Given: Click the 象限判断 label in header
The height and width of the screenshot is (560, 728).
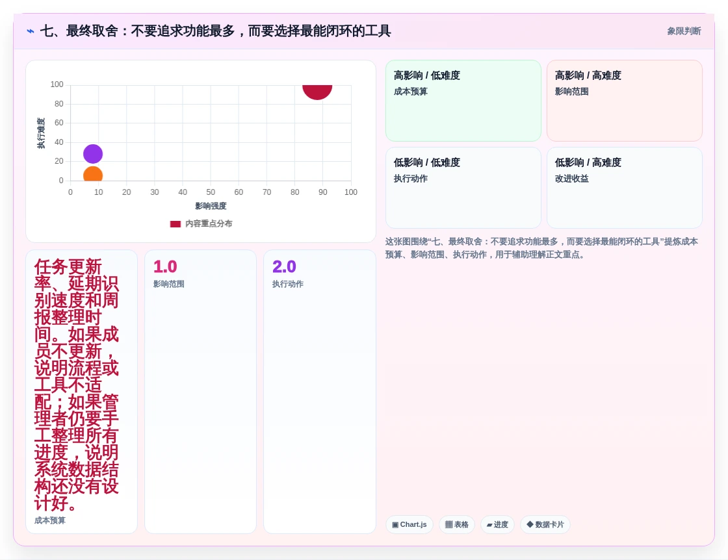Looking at the screenshot, I should pyautogui.click(x=684, y=31).
